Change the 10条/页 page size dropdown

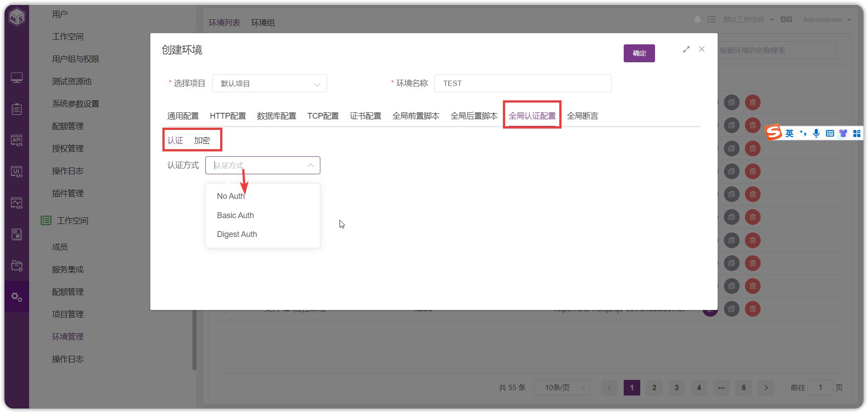[x=562, y=387]
